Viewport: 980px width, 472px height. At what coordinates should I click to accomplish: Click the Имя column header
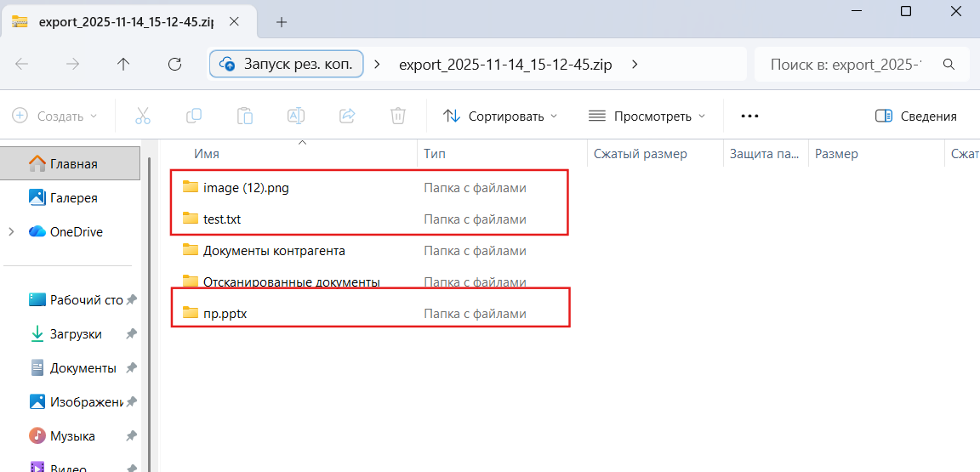(x=207, y=154)
